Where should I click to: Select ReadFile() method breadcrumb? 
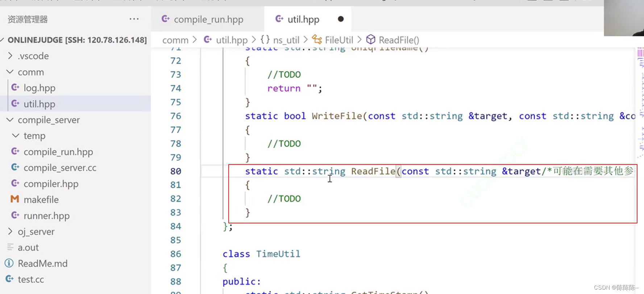click(399, 40)
